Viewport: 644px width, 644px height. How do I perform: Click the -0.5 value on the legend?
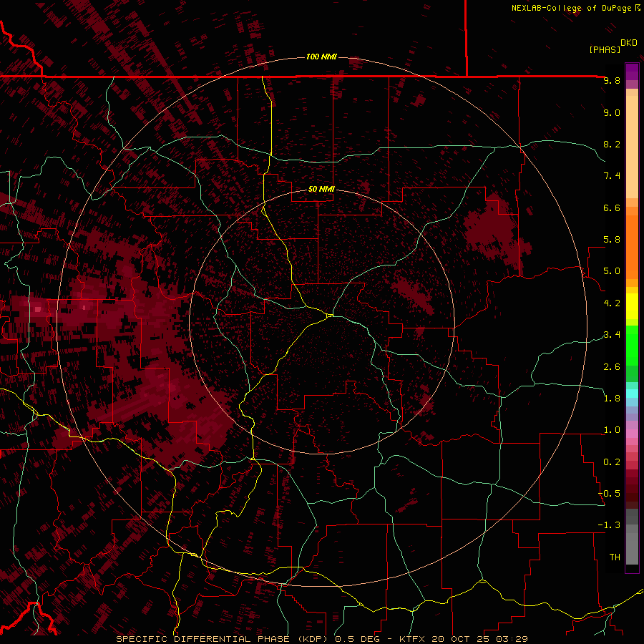coord(610,494)
